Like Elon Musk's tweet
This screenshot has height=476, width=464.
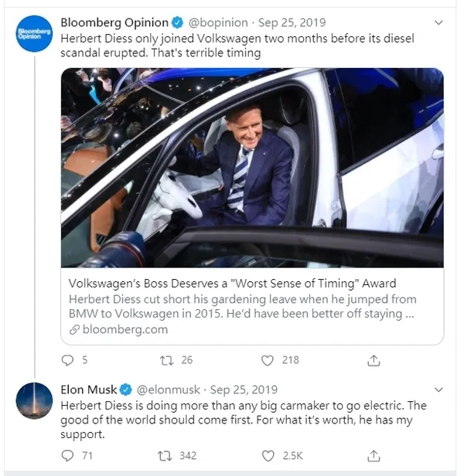[x=268, y=456]
